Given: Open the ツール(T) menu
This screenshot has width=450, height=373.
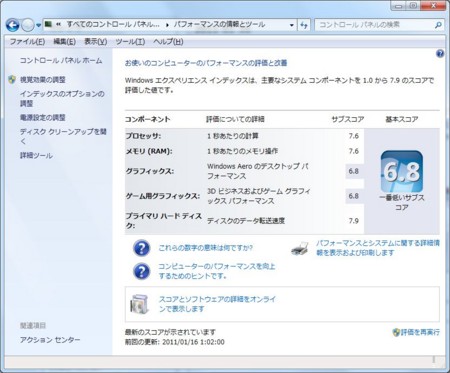Looking at the screenshot, I should point(130,42).
